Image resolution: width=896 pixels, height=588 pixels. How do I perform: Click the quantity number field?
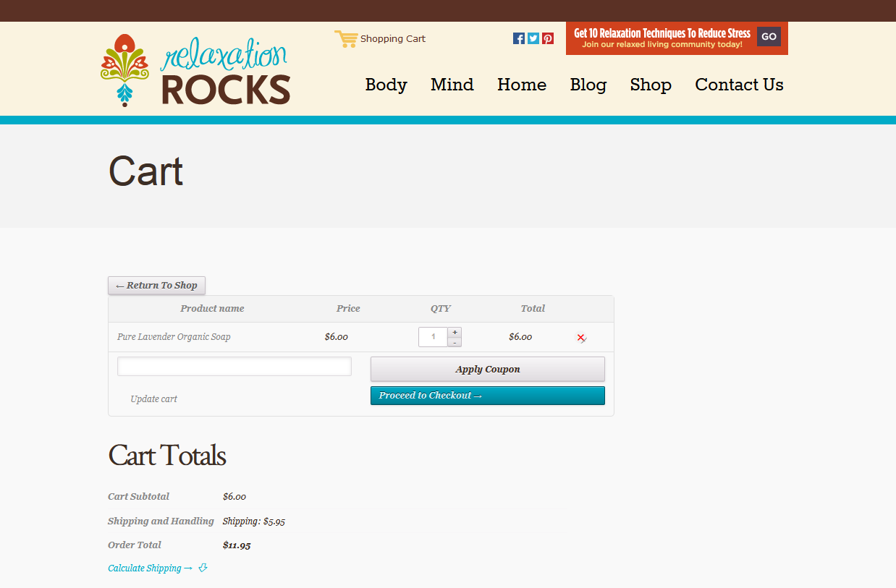433,337
